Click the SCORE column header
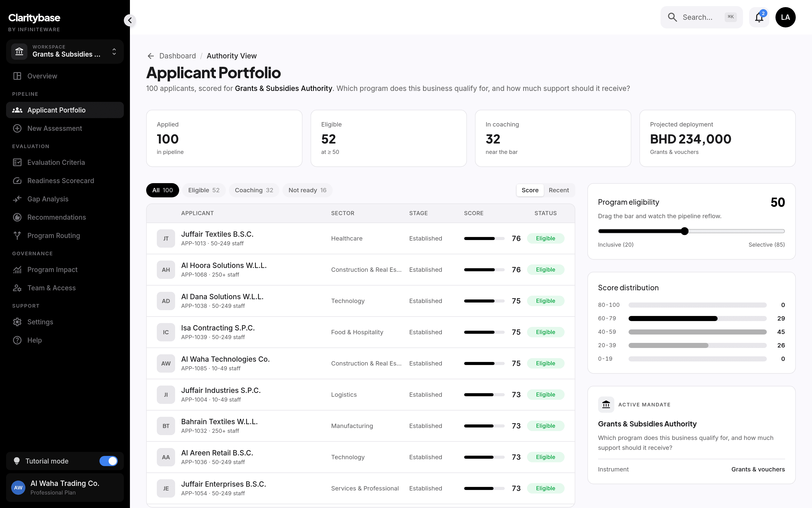The image size is (812, 508). (473, 213)
